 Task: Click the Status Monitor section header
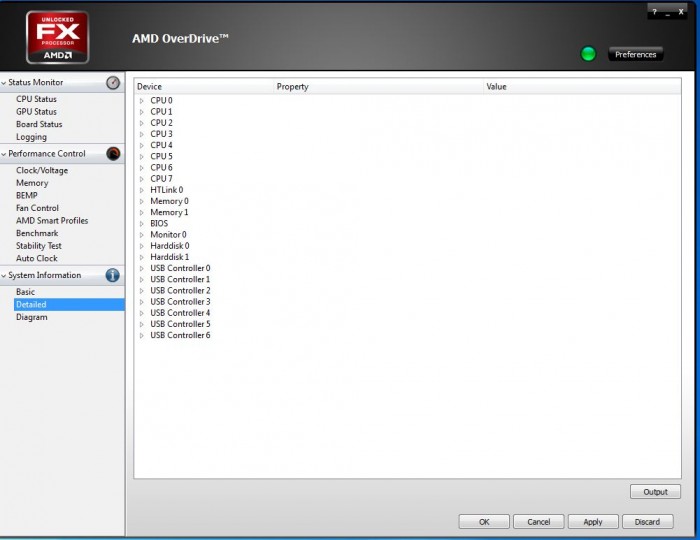62,83
